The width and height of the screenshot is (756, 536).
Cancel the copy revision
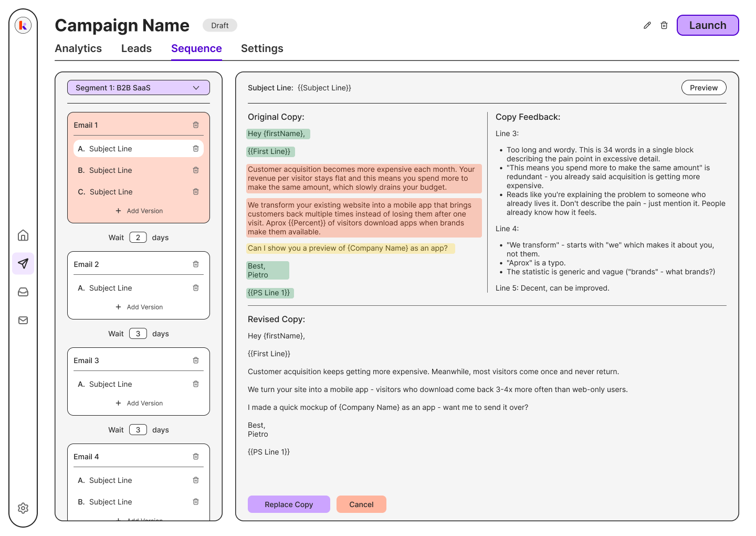pos(361,504)
